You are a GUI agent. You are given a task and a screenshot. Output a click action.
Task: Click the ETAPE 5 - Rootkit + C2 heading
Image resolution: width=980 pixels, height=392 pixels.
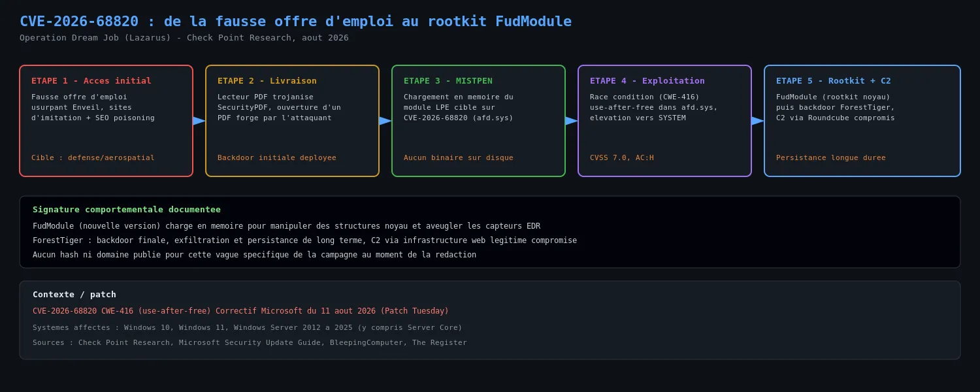tap(834, 81)
